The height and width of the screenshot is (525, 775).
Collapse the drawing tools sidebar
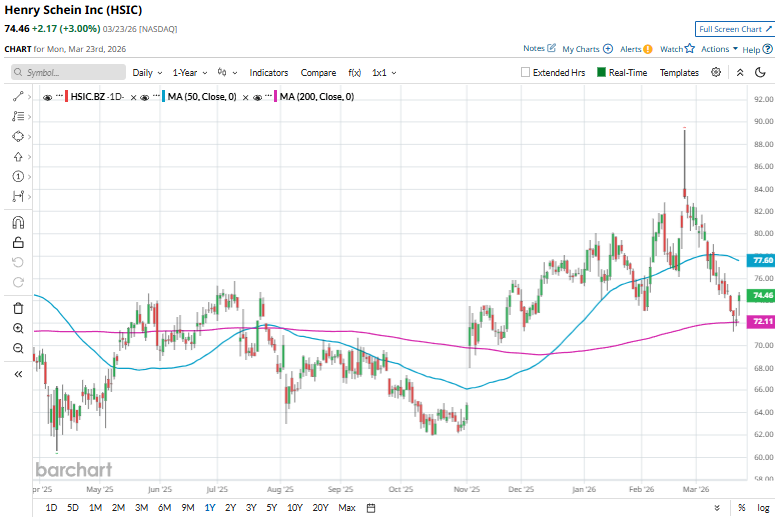click(x=17, y=373)
